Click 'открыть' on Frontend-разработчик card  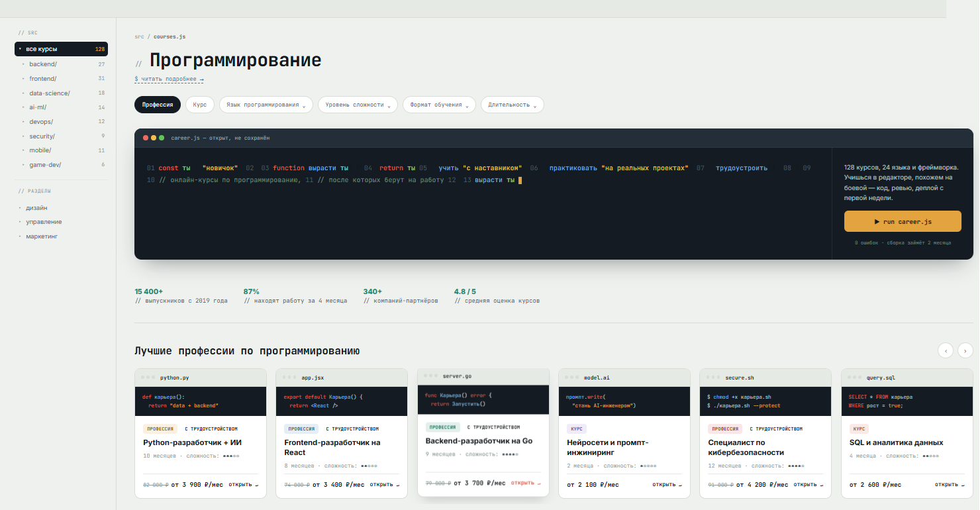pyautogui.click(x=385, y=484)
